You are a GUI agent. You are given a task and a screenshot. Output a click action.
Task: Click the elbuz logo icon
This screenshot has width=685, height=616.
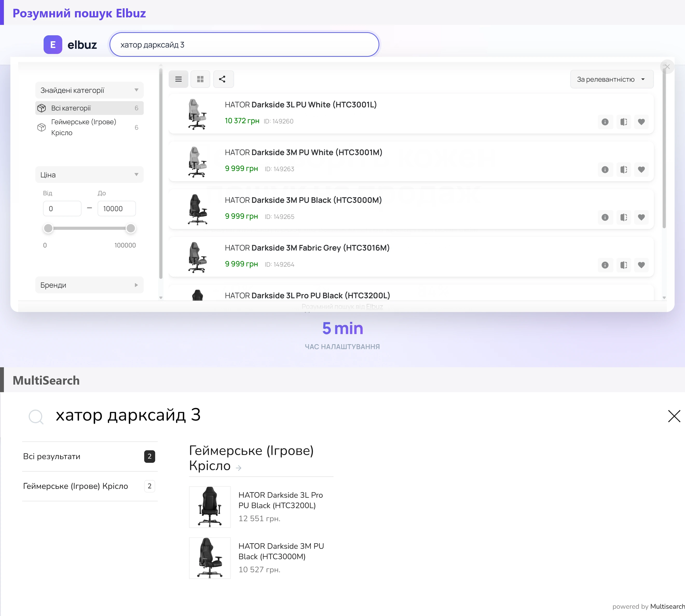tap(53, 45)
